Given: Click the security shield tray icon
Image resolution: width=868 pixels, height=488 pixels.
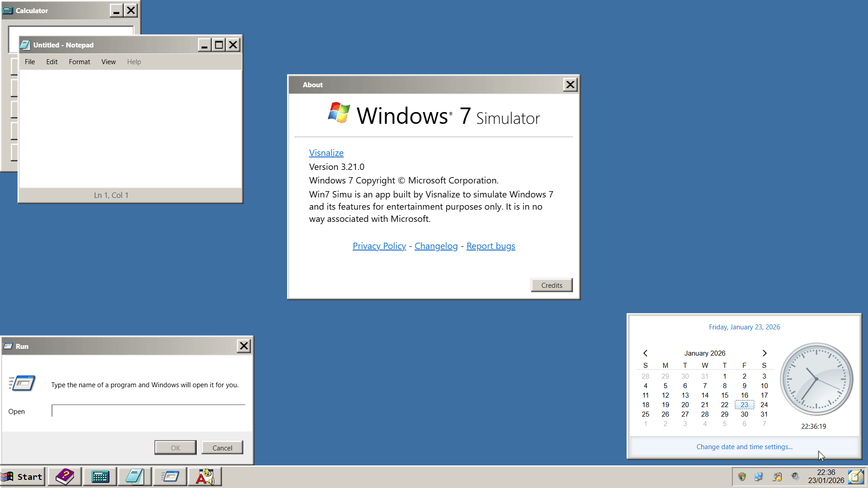Looking at the screenshot, I should coord(742,477).
